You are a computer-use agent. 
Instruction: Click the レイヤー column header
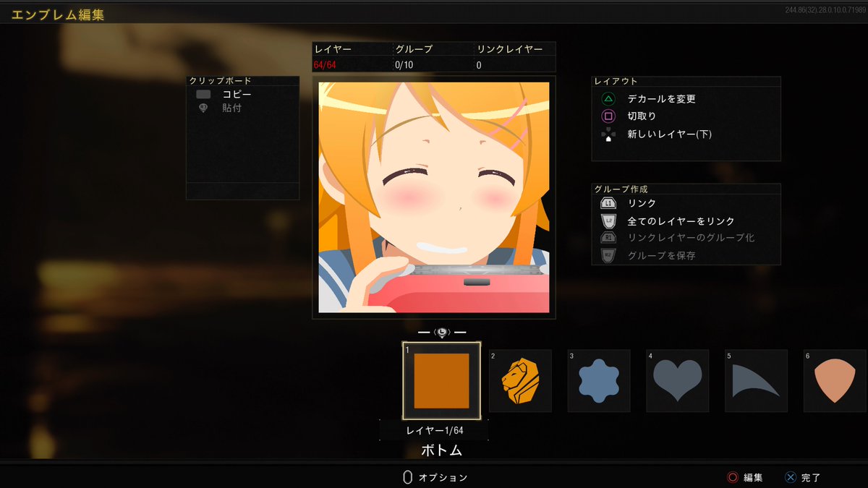coord(332,49)
